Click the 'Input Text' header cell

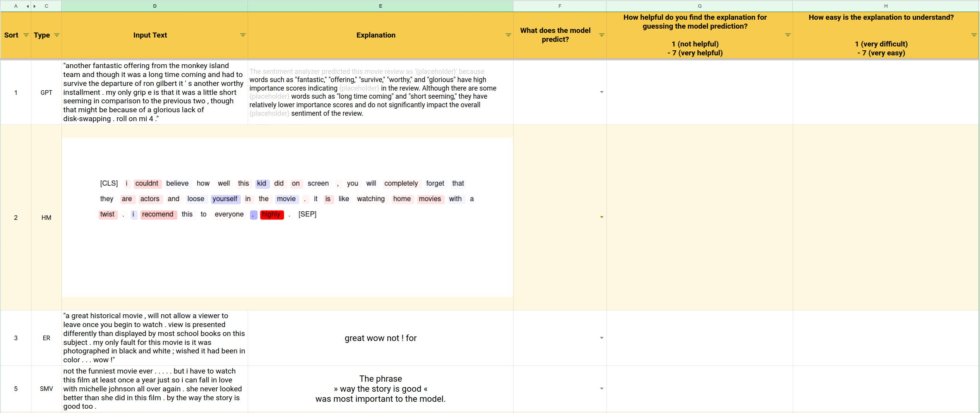click(x=155, y=35)
